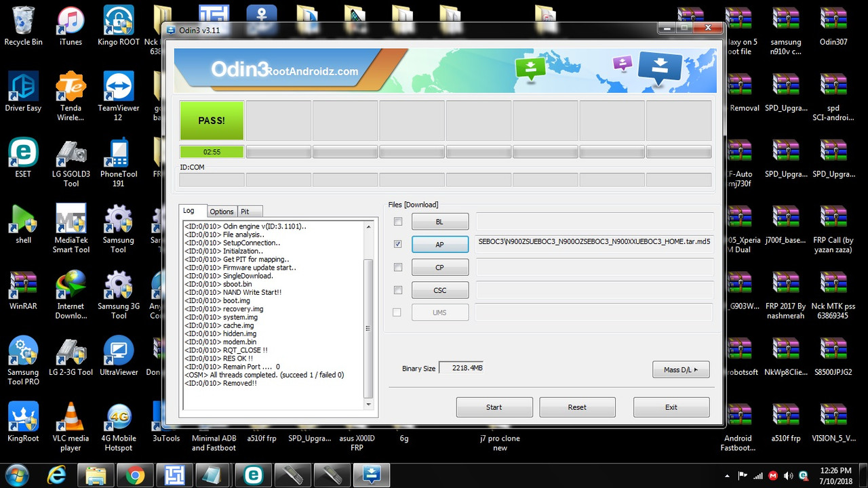Select the ESET desktop shortcut

pyautogui.click(x=23, y=159)
